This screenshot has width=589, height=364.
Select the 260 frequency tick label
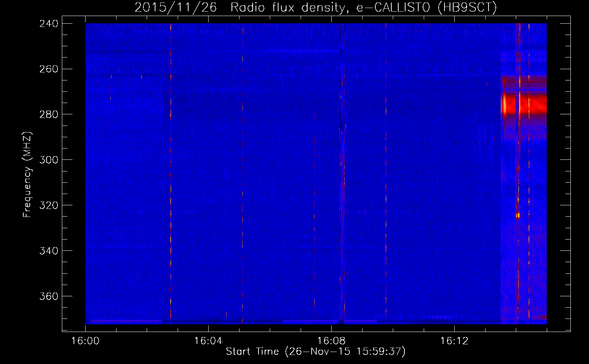49,69
